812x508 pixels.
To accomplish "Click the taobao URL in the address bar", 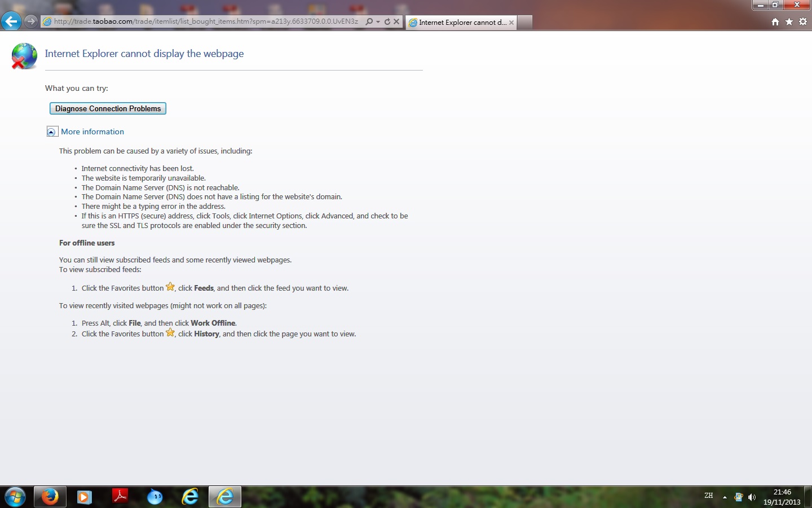I will coord(206,21).
